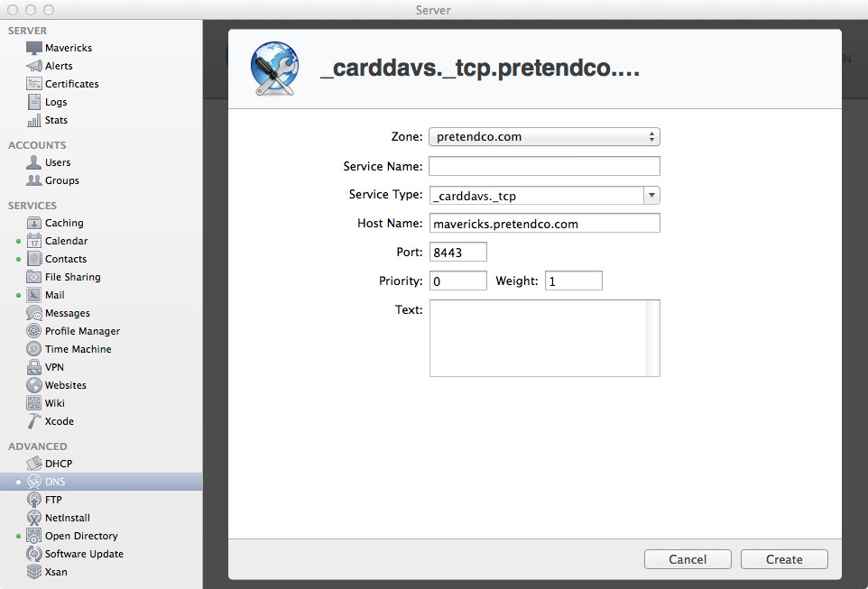Open the FTP icon
Image resolution: width=868 pixels, height=589 pixels.
[x=33, y=500]
